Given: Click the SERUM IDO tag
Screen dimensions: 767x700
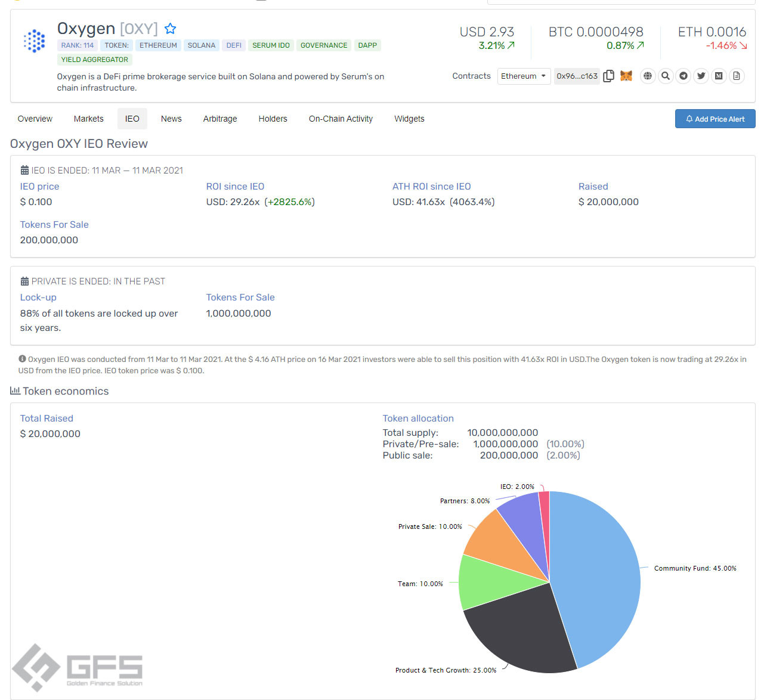Looking at the screenshot, I should 271,45.
